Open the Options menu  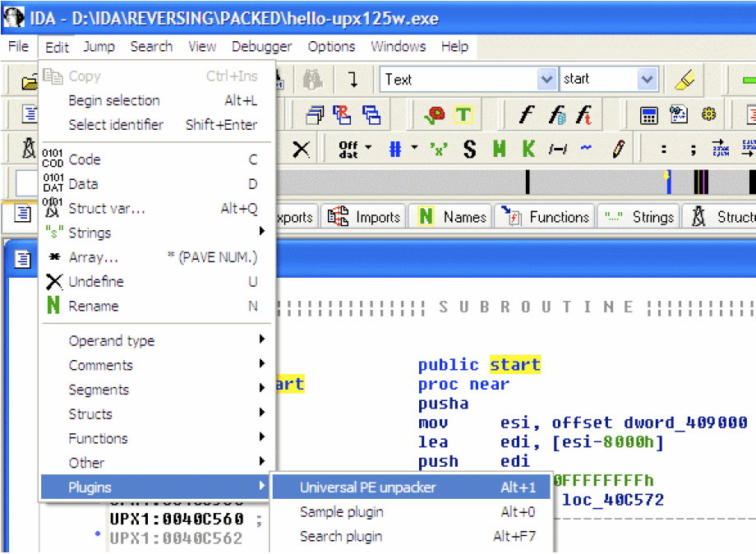(331, 46)
